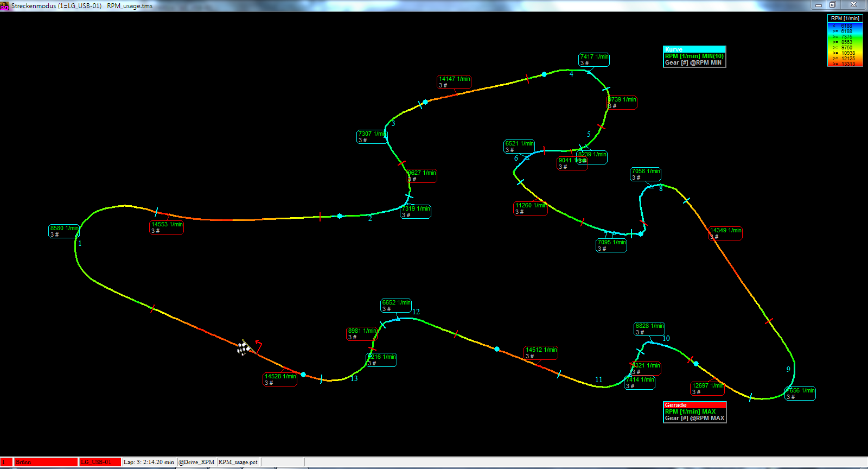Select the 14147 1/min straight label
This screenshot has width=868, height=469.
454,82
